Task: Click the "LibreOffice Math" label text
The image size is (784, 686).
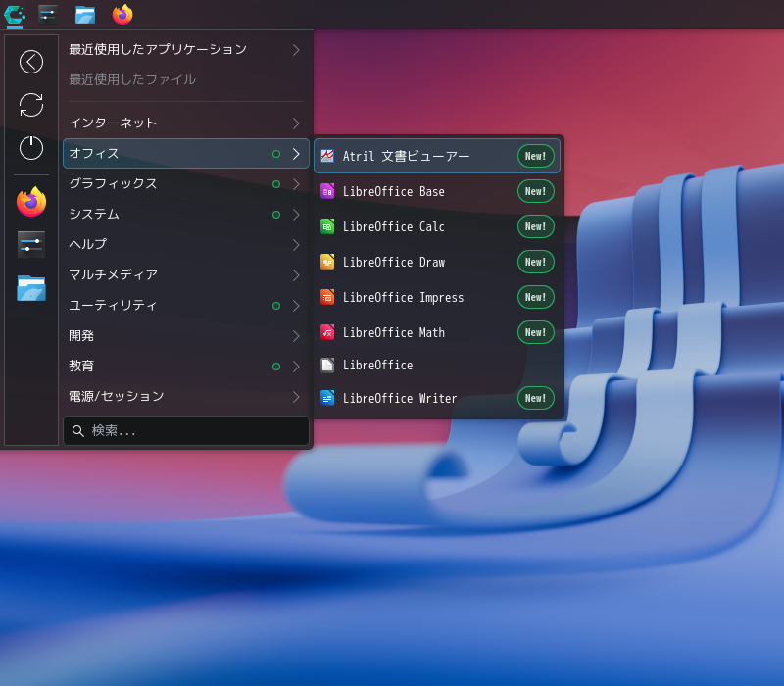Action: tap(394, 332)
